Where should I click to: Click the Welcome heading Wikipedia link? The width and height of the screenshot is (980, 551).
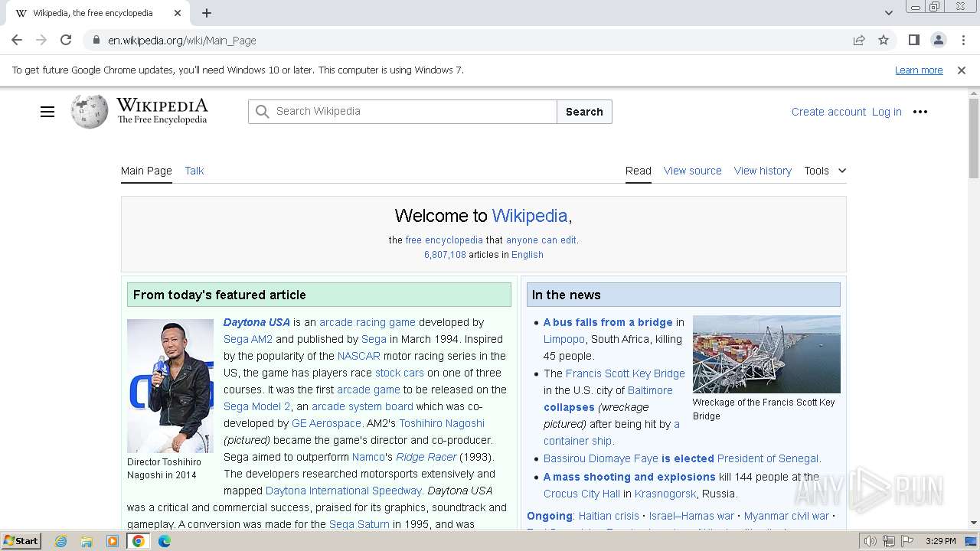[530, 216]
